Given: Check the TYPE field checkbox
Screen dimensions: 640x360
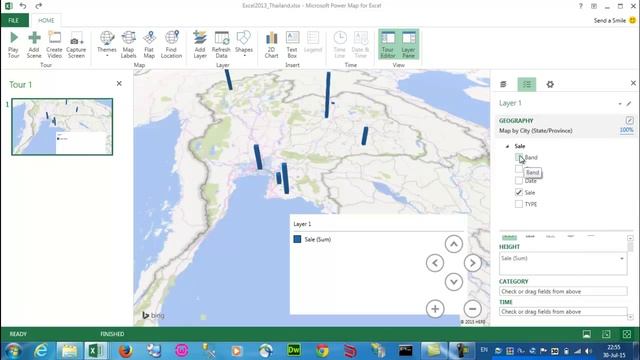Looking at the screenshot, I should (519, 204).
